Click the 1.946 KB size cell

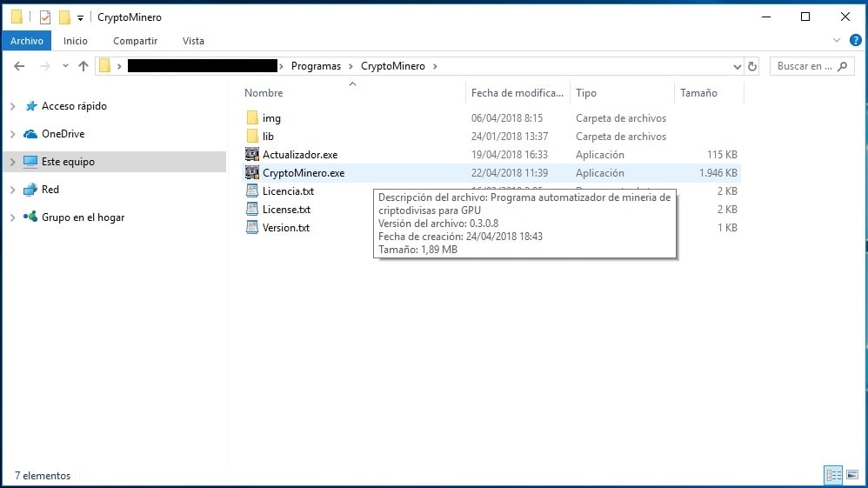click(718, 173)
